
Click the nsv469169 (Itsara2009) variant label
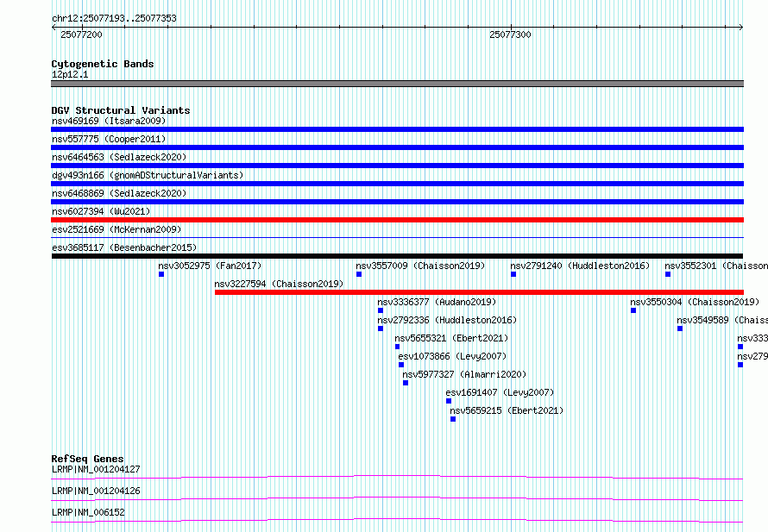click(109, 121)
